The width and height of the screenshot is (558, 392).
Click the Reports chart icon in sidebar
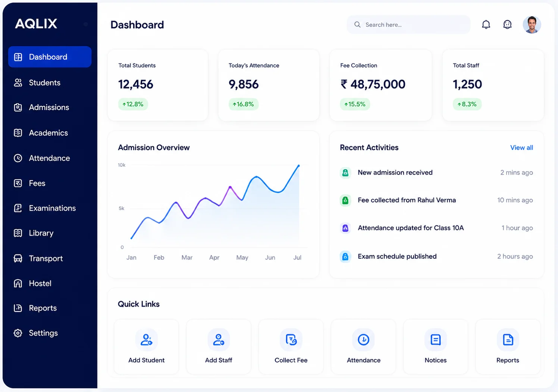18,308
